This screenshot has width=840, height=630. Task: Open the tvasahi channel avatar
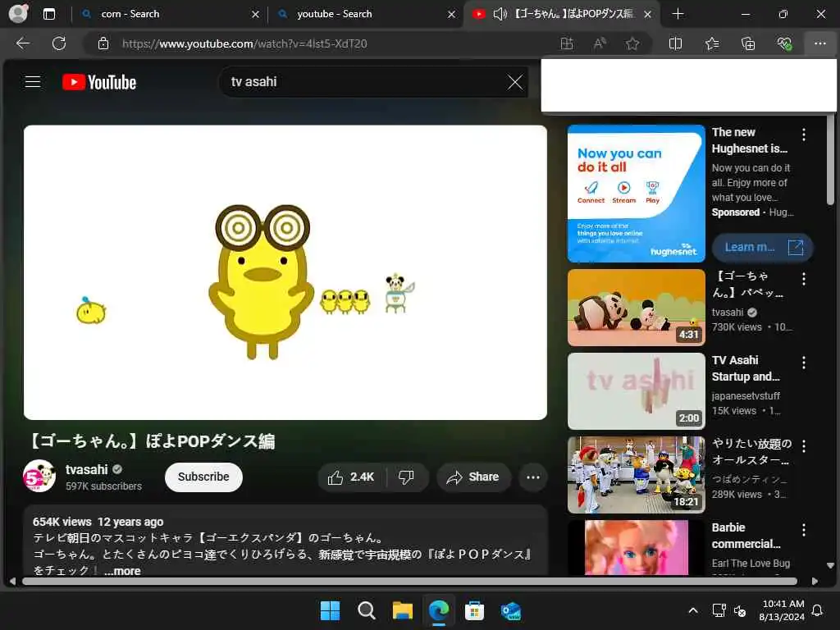click(x=39, y=477)
